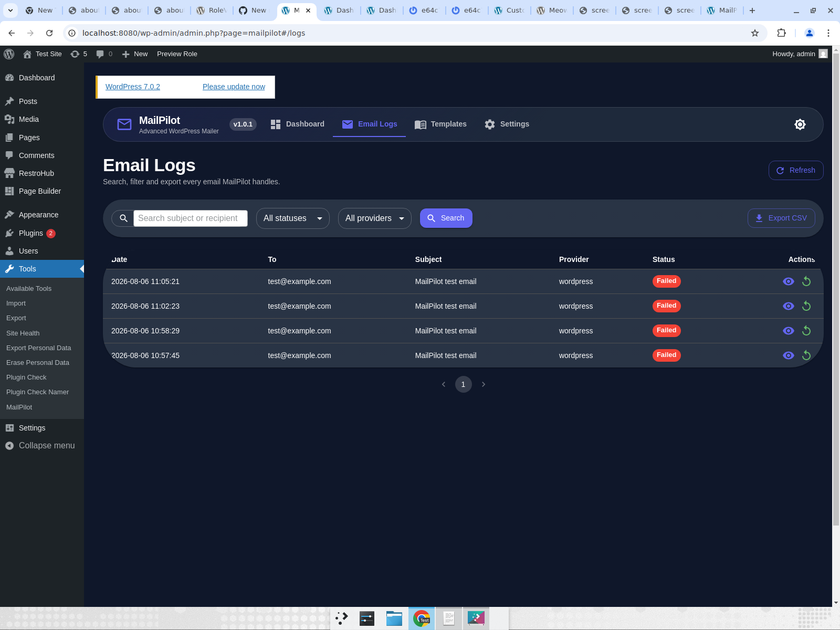Sort by the Date column header
Viewport: 840px width, 630px height.
pos(119,259)
